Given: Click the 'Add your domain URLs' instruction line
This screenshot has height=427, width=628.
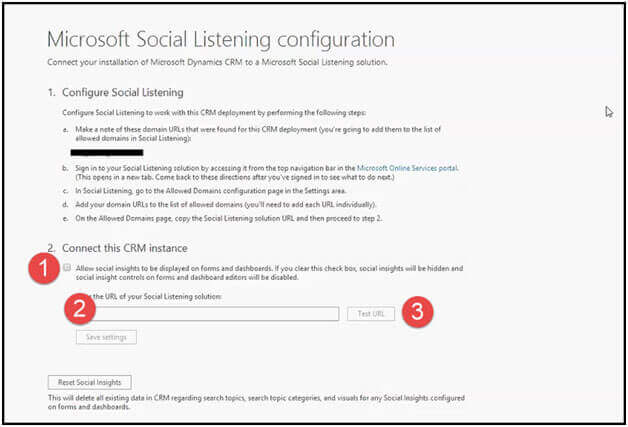Looking at the screenshot, I should 226,205.
